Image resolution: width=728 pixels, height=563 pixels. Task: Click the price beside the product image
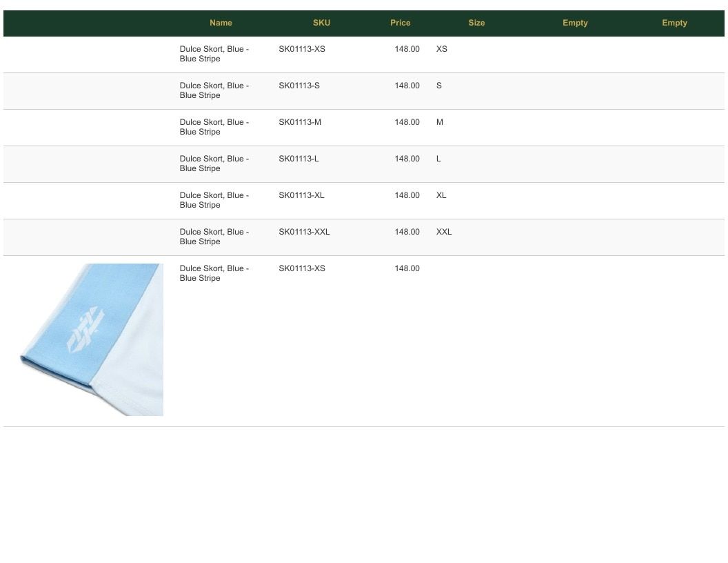(x=407, y=268)
